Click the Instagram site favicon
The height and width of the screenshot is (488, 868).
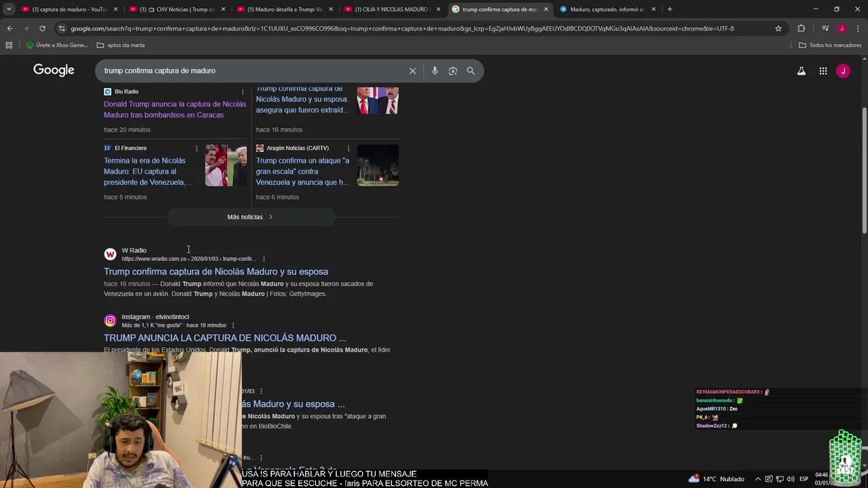click(110, 321)
